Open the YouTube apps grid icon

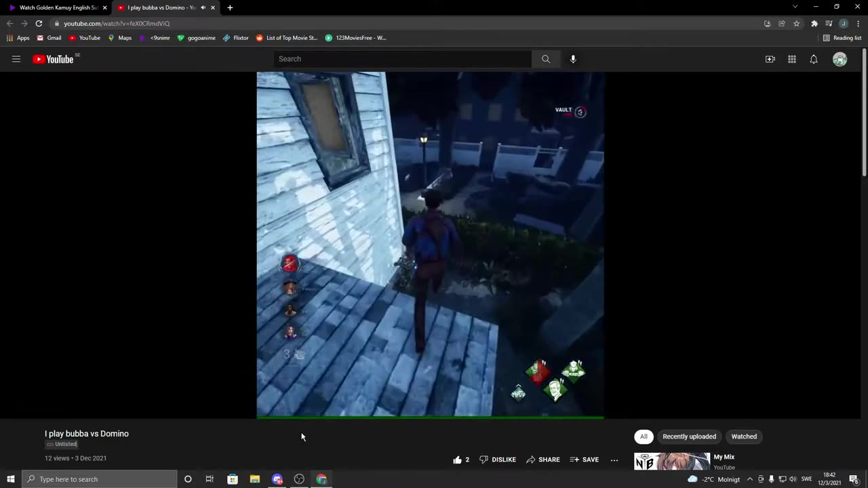point(792,59)
